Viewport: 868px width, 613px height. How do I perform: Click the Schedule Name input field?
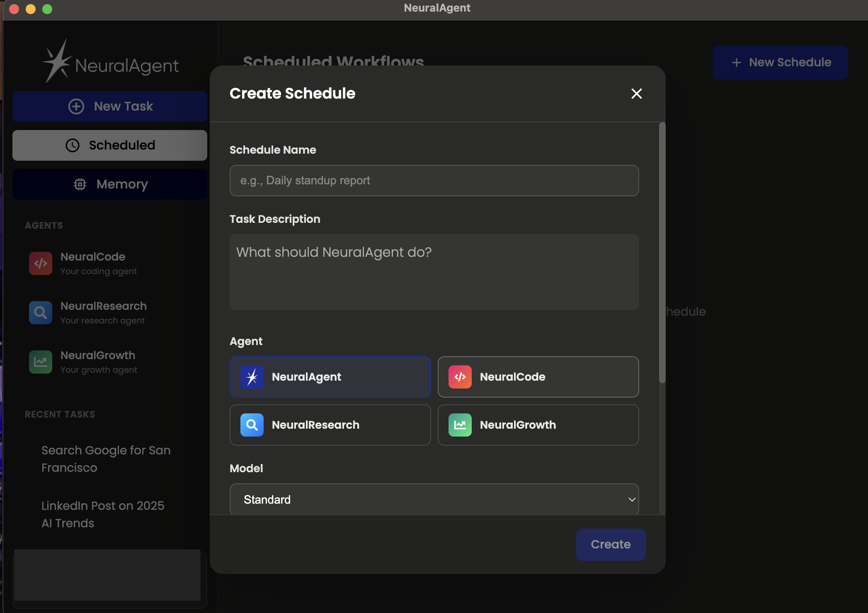[434, 180]
